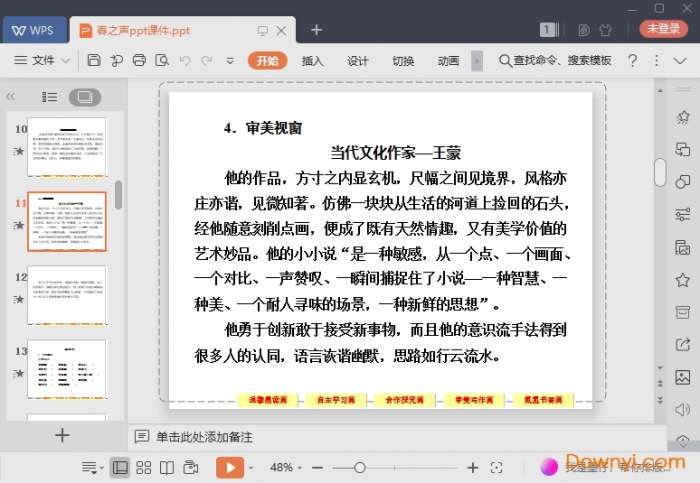Click the main editor vertical scrollbar thumb

pos(660,172)
